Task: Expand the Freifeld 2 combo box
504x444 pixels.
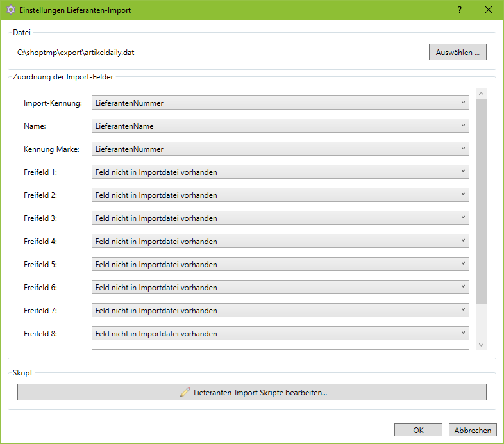Action: [x=280, y=195]
